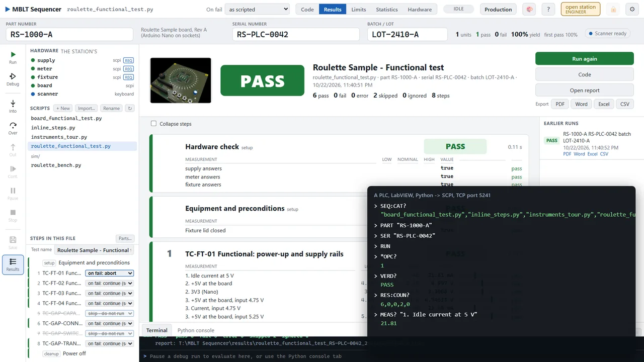The image size is (644, 362).
Task: Open the earlier run's CSV link
Action: [x=604, y=154]
